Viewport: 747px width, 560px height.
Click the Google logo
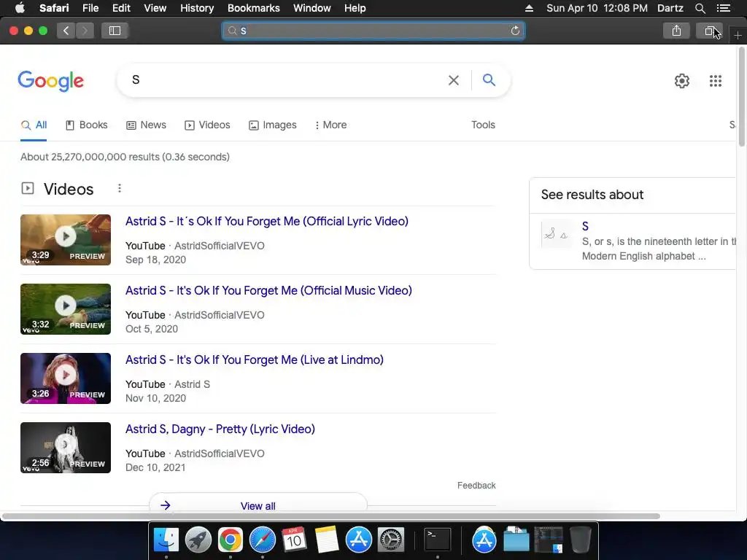[x=50, y=80]
